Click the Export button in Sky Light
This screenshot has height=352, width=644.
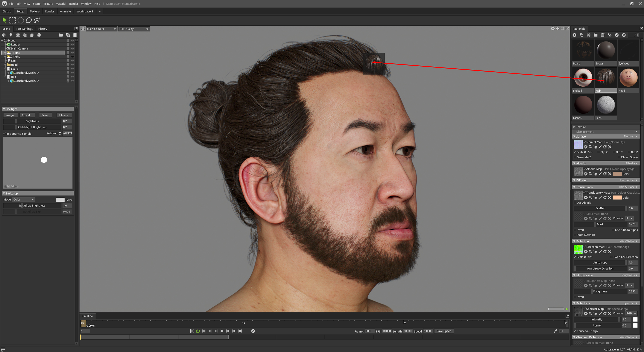(x=27, y=115)
